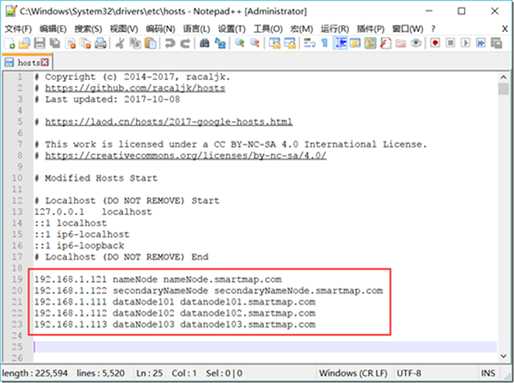514x383 pixels.
Task: Click '# Modified Hosts Start' line
Action: [x=96, y=178]
